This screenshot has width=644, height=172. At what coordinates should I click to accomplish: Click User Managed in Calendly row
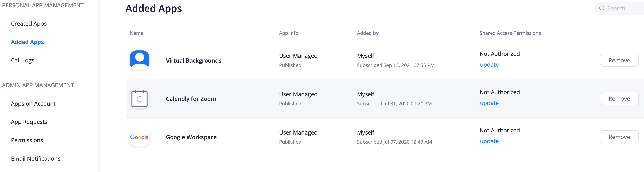298,94
